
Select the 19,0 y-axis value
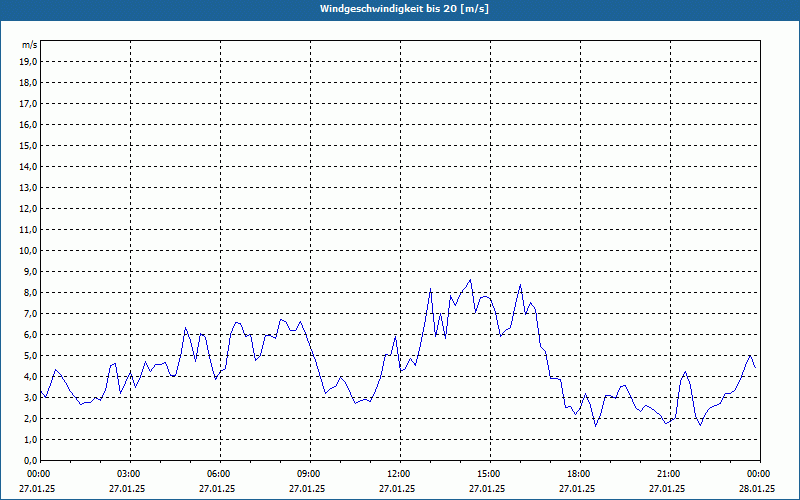[28, 62]
